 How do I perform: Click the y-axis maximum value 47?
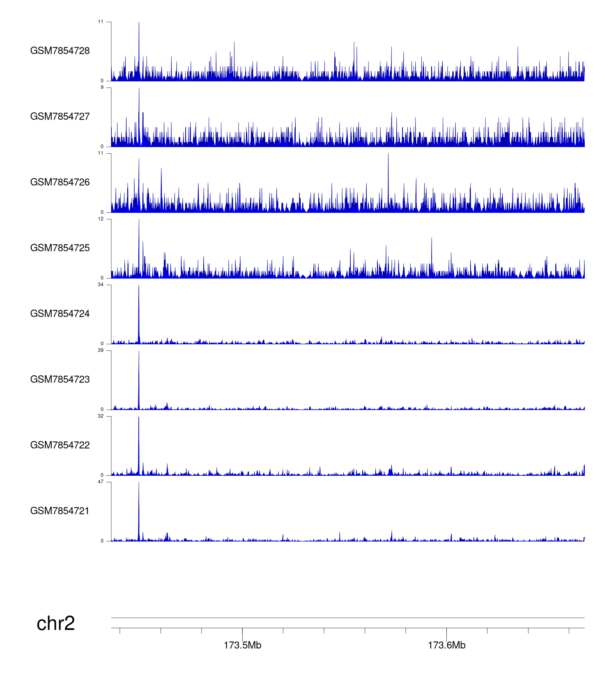[x=101, y=482]
